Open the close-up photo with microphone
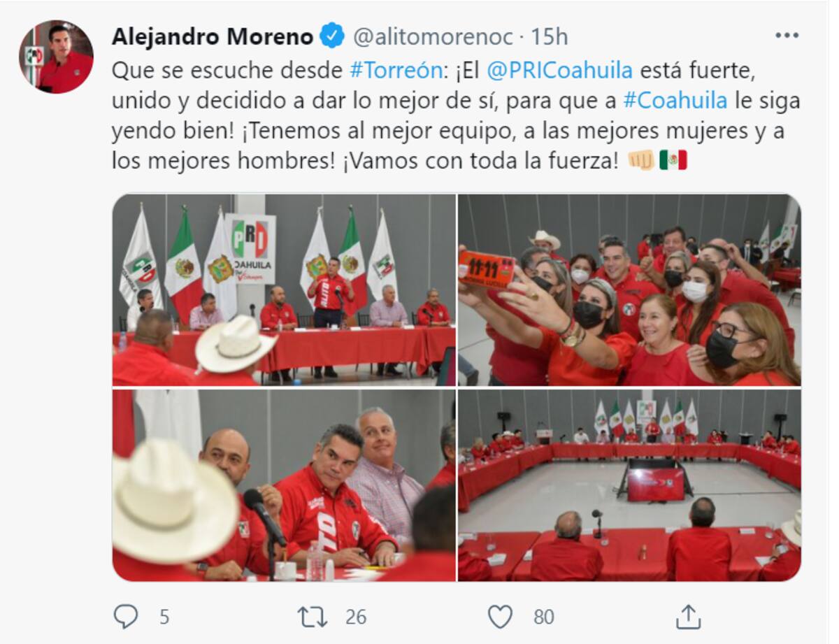The image size is (839, 644). tap(284, 485)
